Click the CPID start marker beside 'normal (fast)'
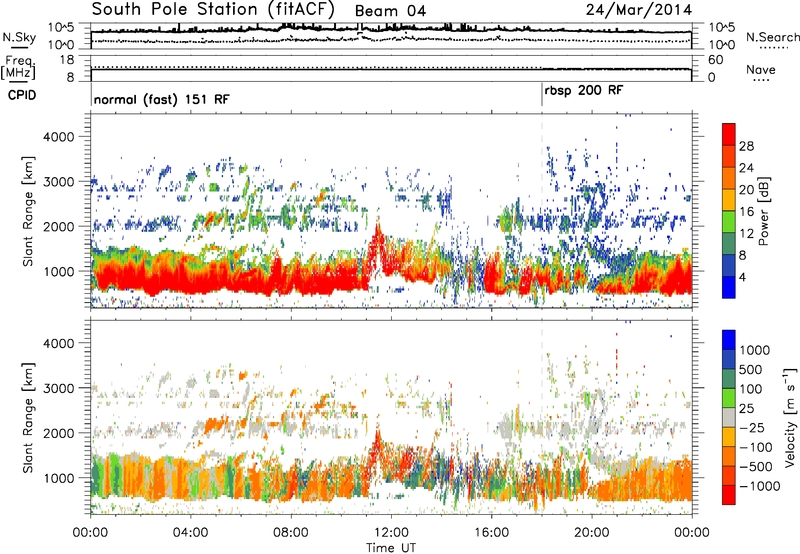 [91, 95]
